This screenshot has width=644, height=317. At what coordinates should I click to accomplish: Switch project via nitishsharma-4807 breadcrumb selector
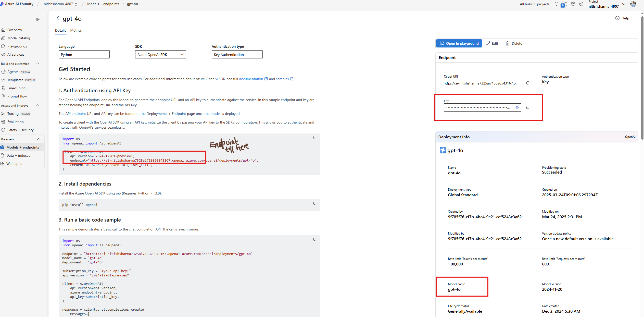[60, 4]
